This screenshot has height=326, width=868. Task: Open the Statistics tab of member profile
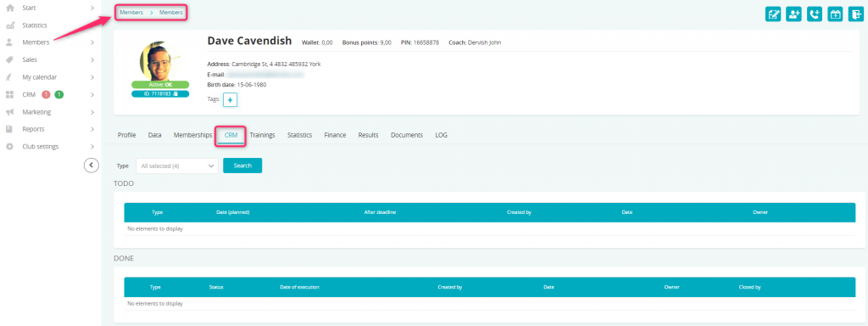tap(299, 135)
